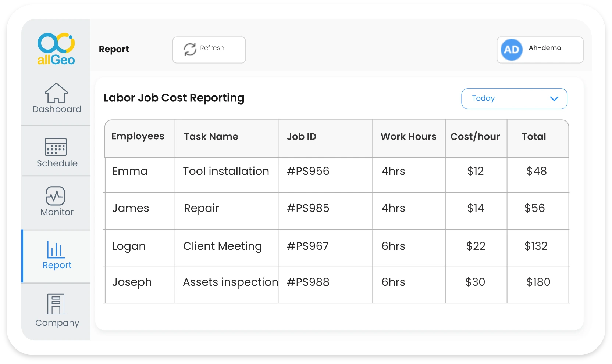Open the Company building icon
Viewport: 612px width, 364px height.
pos(56,304)
